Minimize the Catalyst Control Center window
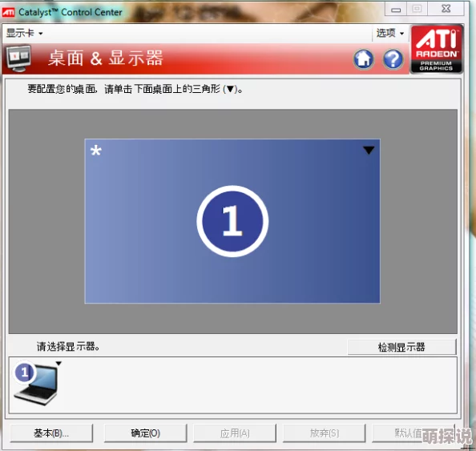Image resolution: width=476 pixels, height=451 pixels. click(396, 9)
